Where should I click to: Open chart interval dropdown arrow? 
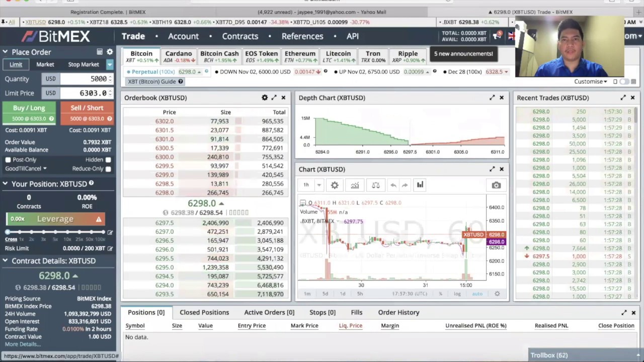[x=318, y=185]
